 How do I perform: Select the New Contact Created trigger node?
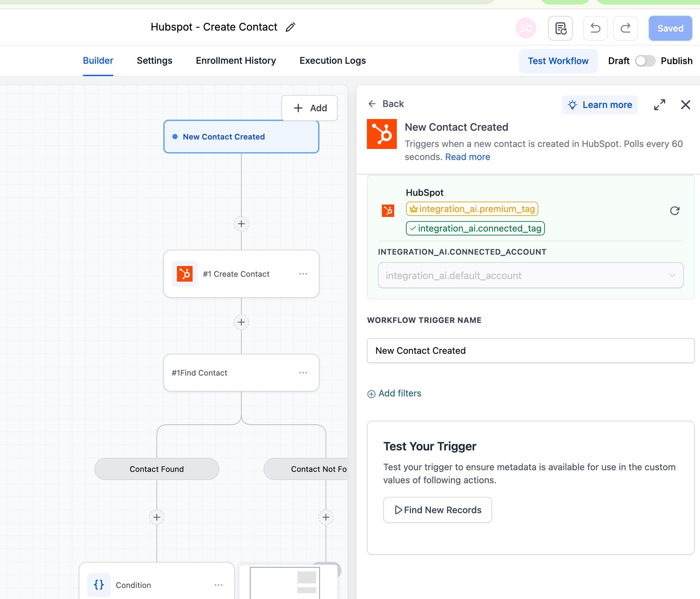coord(241,137)
